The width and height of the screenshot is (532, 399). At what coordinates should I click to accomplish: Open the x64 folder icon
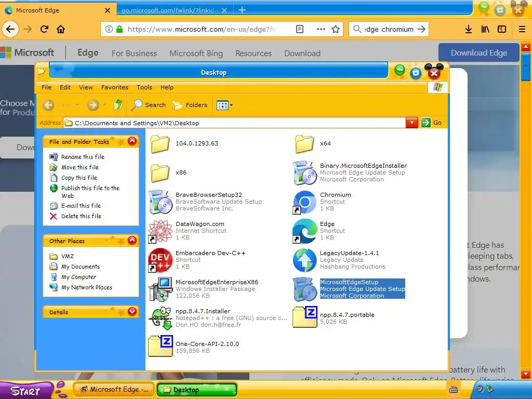pos(304,143)
